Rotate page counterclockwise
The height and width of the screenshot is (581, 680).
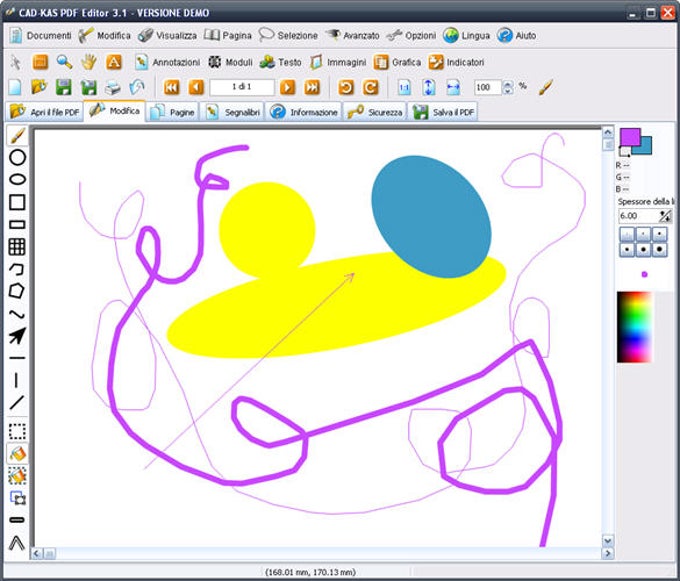click(346, 87)
